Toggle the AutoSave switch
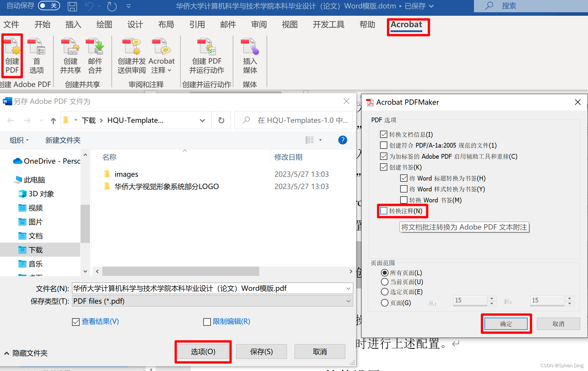The image size is (588, 371). (49, 6)
